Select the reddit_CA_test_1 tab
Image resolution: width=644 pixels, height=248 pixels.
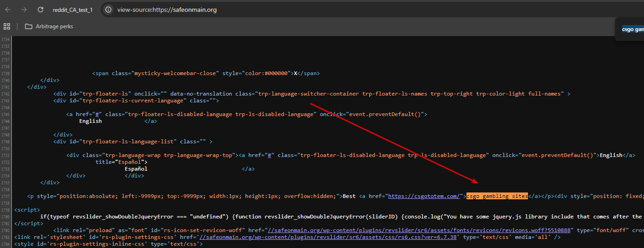(x=72, y=10)
